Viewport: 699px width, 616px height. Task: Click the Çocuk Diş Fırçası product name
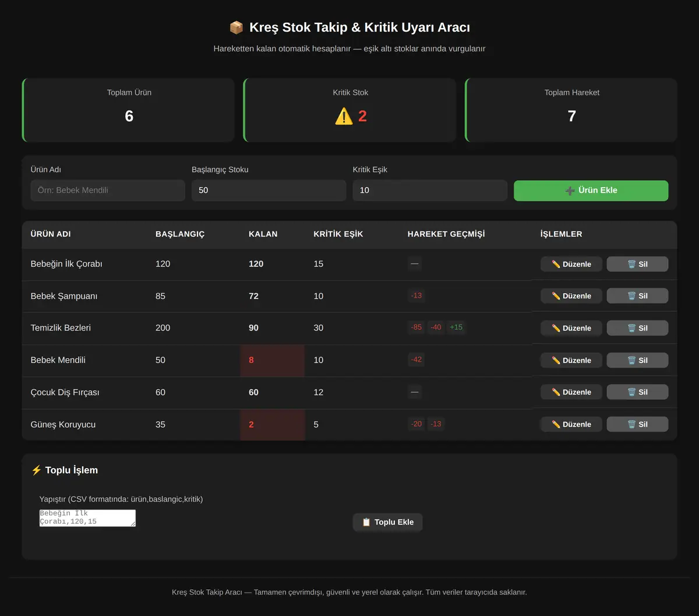pyautogui.click(x=65, y=393)
